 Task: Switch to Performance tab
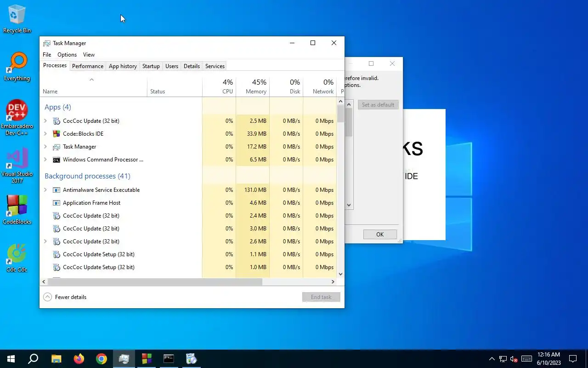click(88, 66)
